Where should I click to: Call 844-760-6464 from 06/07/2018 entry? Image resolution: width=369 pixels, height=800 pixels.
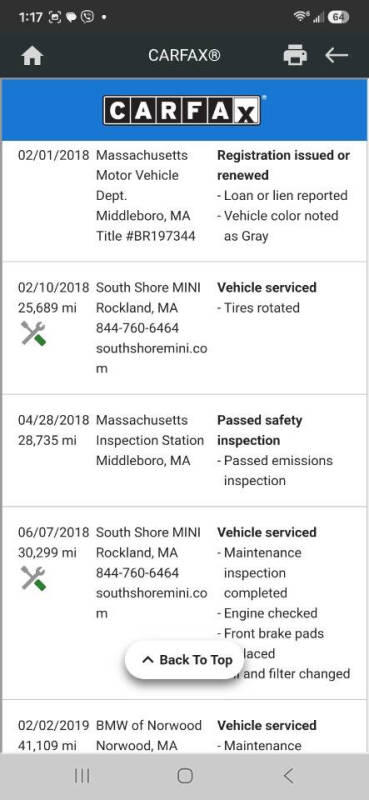[x=137, y=573]
